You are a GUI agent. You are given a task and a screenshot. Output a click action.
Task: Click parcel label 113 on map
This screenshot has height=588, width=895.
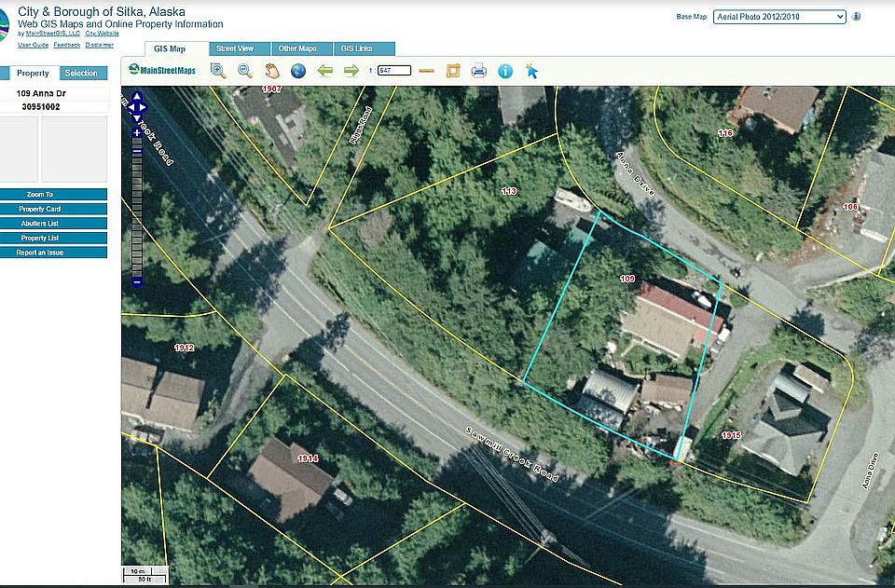[x=509, y=191]
